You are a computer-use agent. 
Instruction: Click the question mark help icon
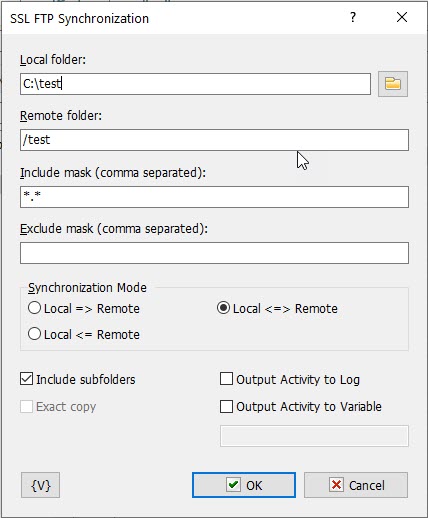click(x=353, y=17)
